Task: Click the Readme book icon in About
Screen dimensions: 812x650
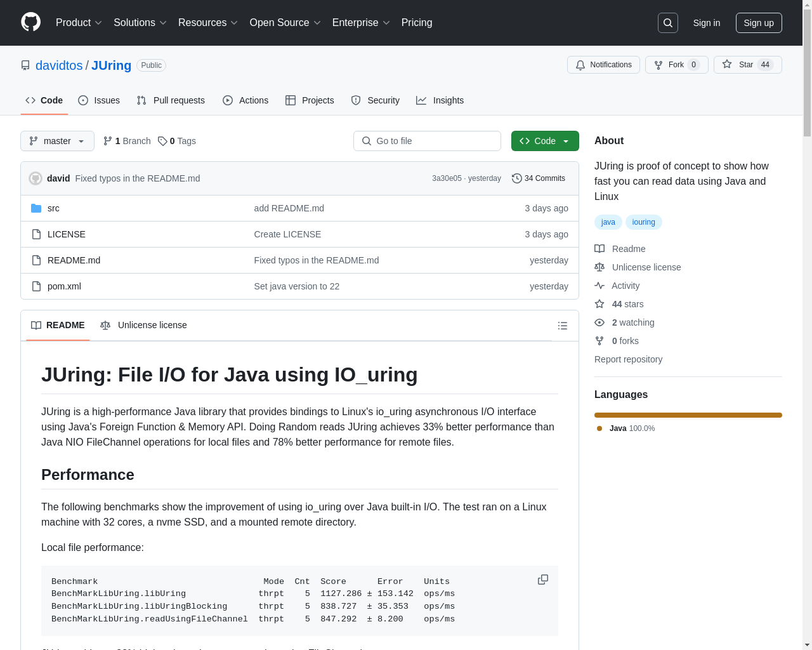Action: [x=599, y=249]
